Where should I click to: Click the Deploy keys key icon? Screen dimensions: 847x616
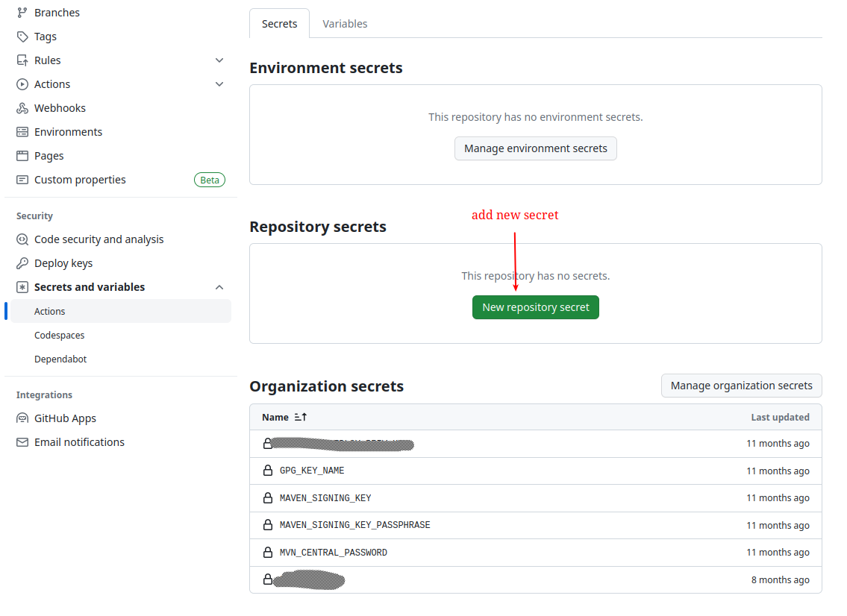[22, 263]
